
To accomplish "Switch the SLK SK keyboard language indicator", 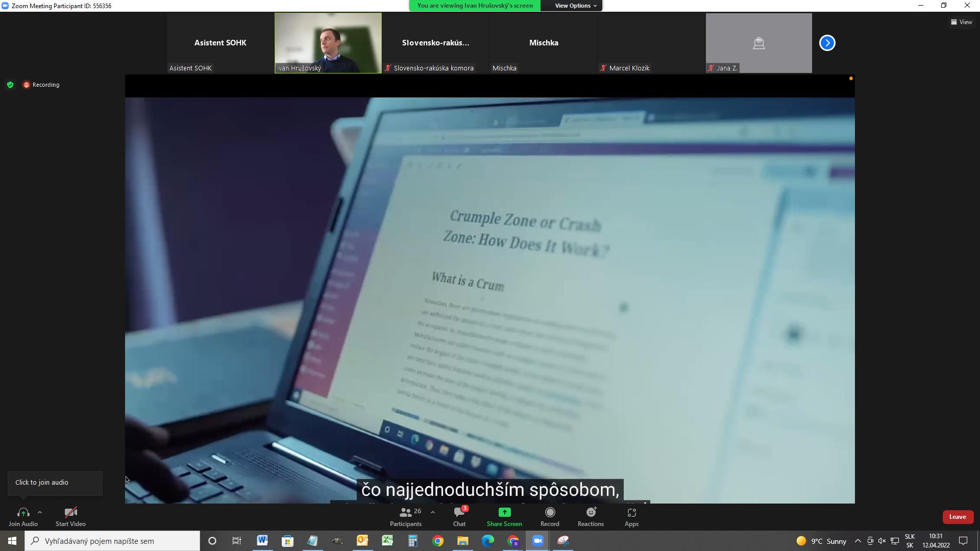I will point(910,541).
